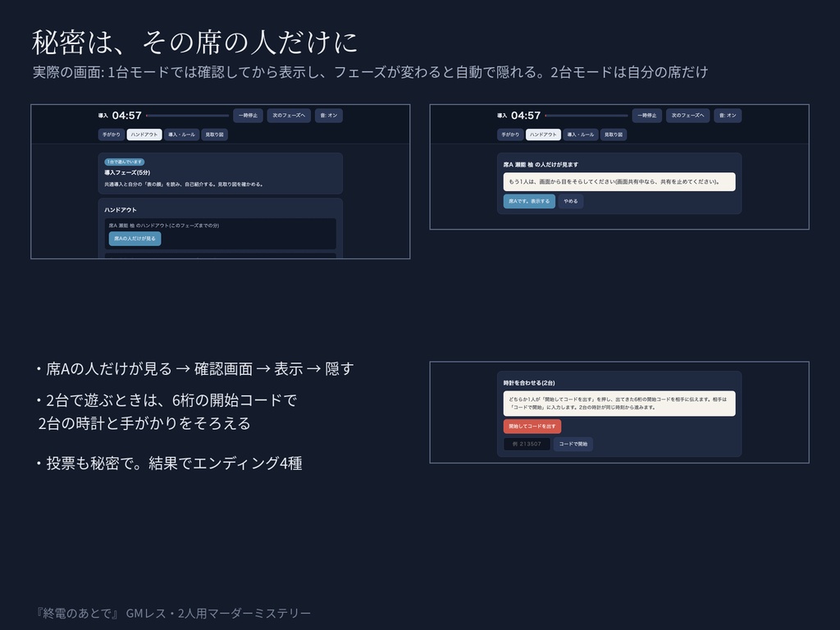Click the 席Aの人だけが見る button
The height and width of the screenshot is (630, 840).
(x=135, y=239)
